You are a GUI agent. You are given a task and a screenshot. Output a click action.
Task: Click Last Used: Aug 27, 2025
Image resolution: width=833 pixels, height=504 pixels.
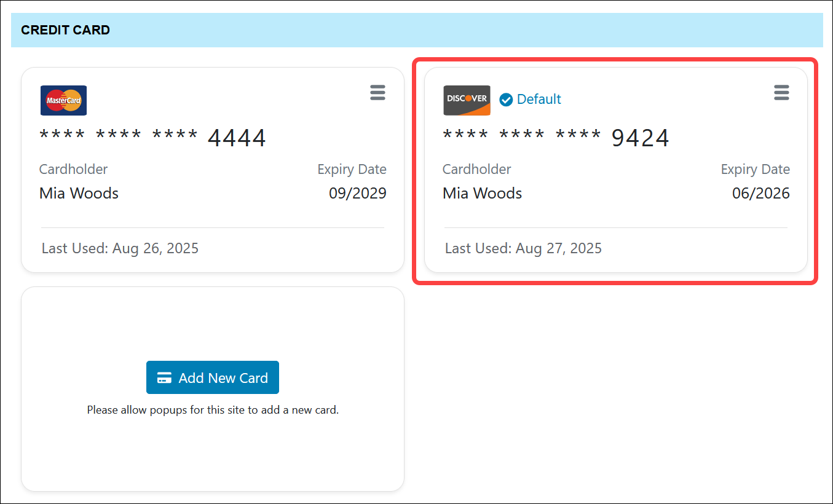[524, 248]
